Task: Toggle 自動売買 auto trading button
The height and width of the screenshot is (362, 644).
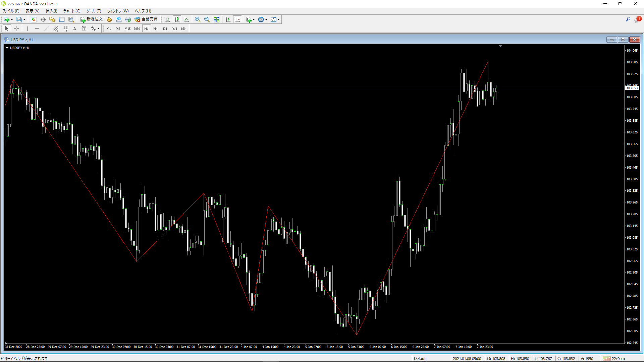Action: 146,19
